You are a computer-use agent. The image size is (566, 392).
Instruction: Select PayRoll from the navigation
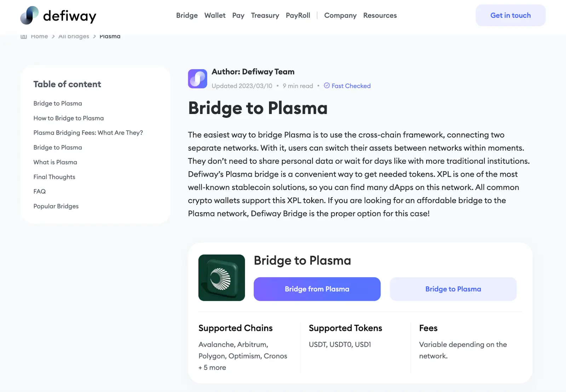[x=298, y=15]
